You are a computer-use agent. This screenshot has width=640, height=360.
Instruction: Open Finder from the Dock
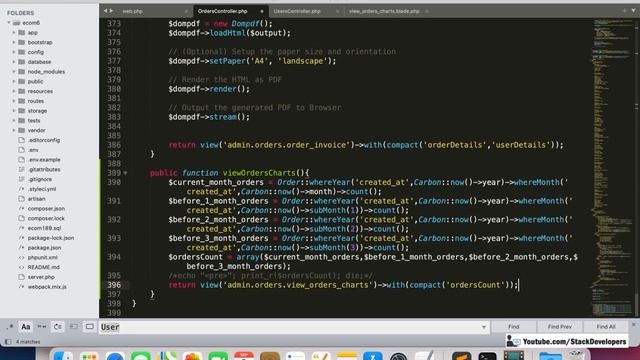click(x=63, y=356)
